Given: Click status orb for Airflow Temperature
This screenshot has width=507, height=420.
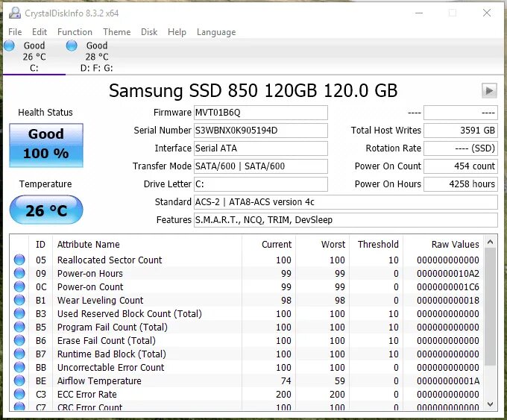Looking at the screenshot, I should click(19, 381).
